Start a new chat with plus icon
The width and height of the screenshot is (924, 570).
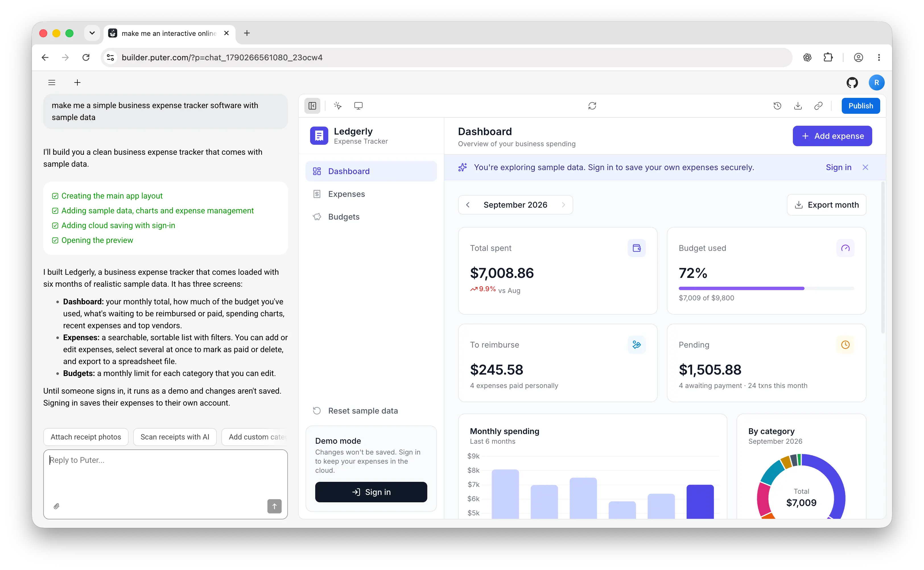tap(77, 82)
